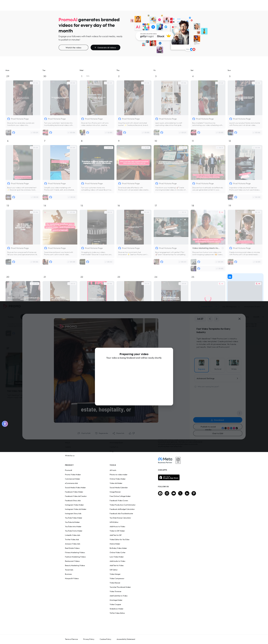Close the Jul 27 post dialog

coord(240,319)
